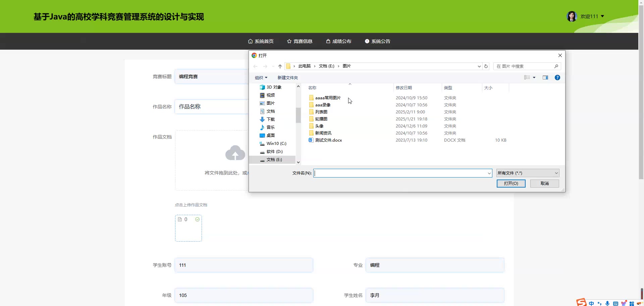Image resolution: width=644 pixels, height=306 pixels.
Task: Open the 文件名 dropdown list
Action: (x=489, y=173)
